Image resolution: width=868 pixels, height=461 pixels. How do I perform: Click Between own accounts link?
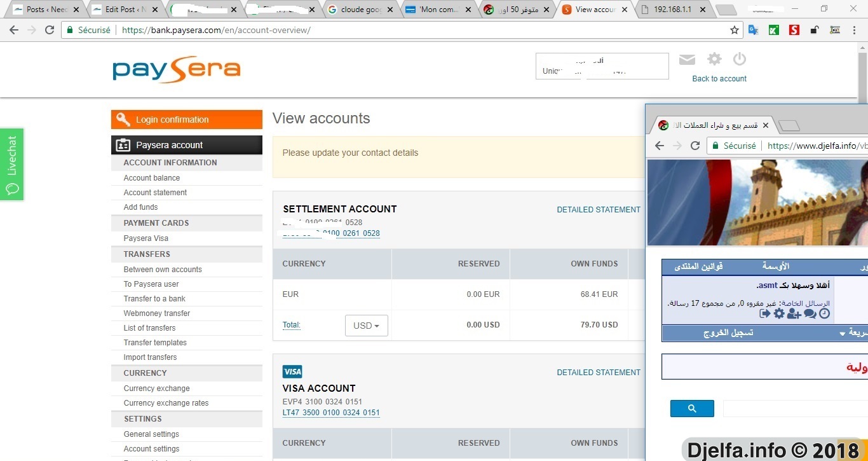[x=163, y=270]
